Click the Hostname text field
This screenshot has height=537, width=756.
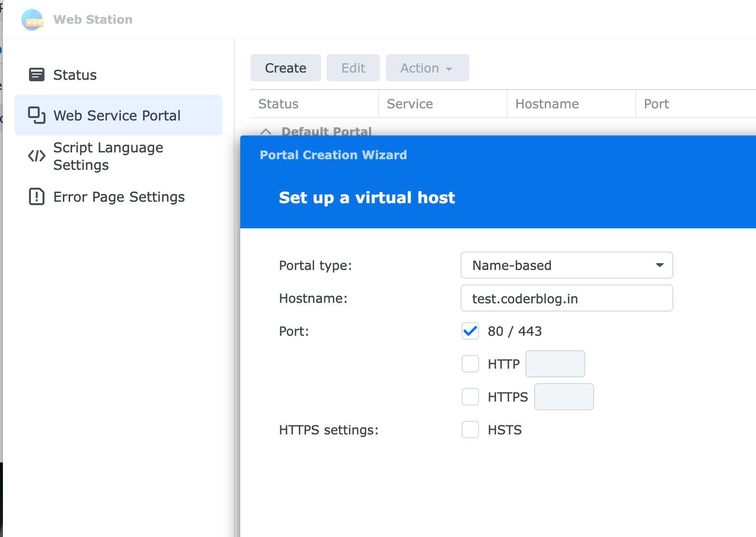[567, 298]
